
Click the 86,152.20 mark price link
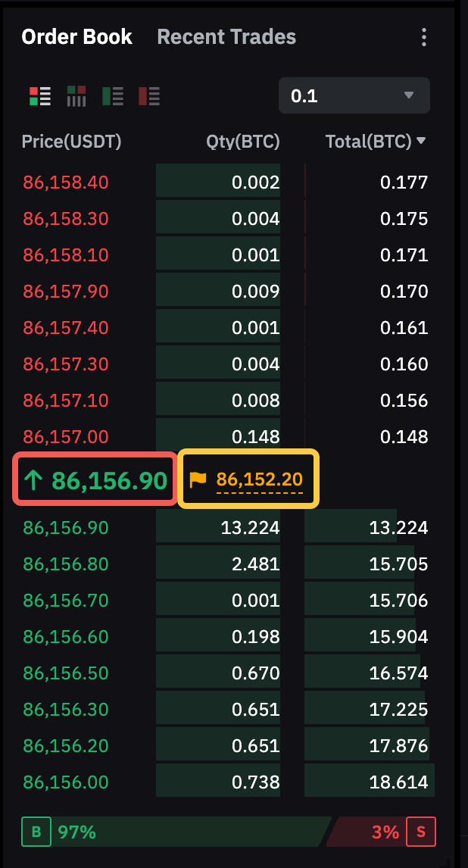click(x=259, y=479)
